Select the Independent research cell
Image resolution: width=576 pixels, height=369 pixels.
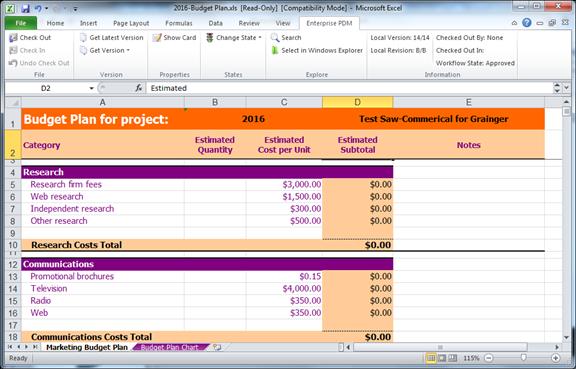(103, 209)
